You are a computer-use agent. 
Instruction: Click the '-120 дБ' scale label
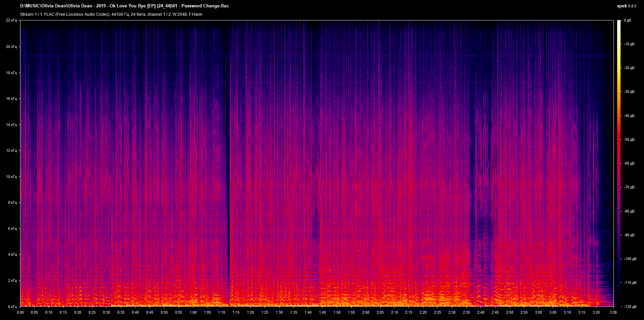click(x=630, y=307)
